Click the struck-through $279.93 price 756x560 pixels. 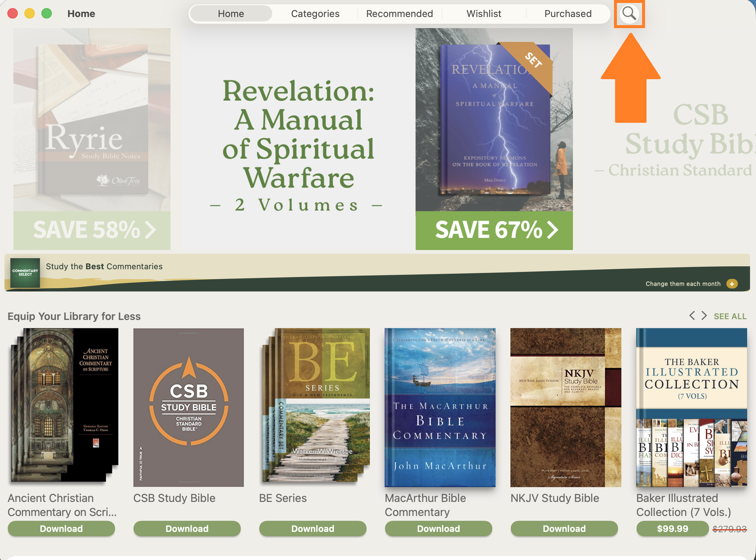730,529
